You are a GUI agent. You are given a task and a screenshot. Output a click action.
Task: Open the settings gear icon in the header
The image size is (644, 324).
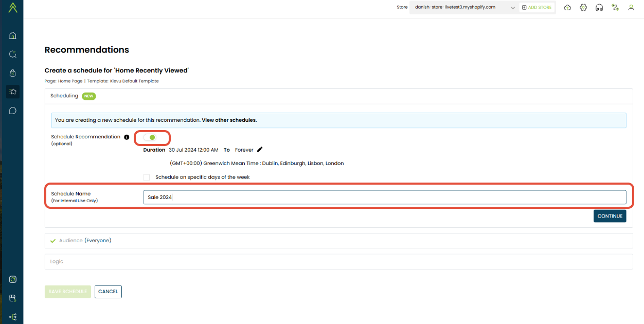tap(583, 8)
